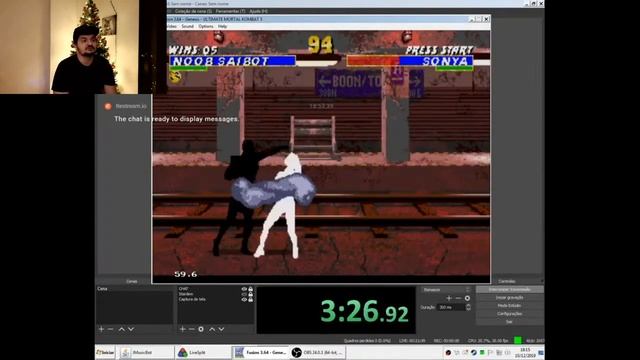
Task: Click the Steam icon in the system tray
Action: point(473,353)
